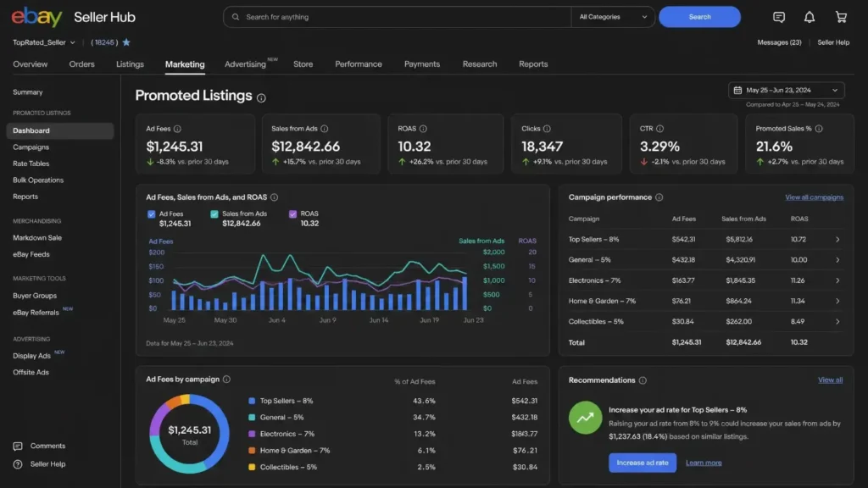This screenshot has width=868, height=488.
Task: Toggle the Sales from Ads chart checkbox
Action: tap(214, 214)
